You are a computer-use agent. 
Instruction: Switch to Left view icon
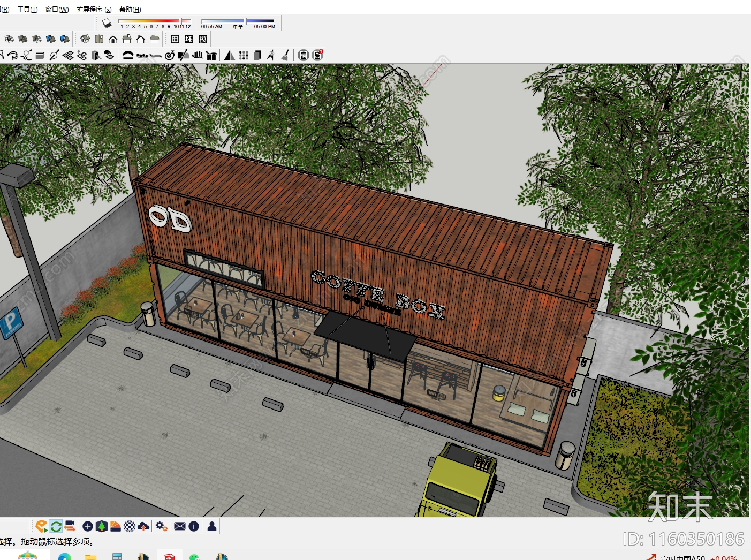point(155,39)
